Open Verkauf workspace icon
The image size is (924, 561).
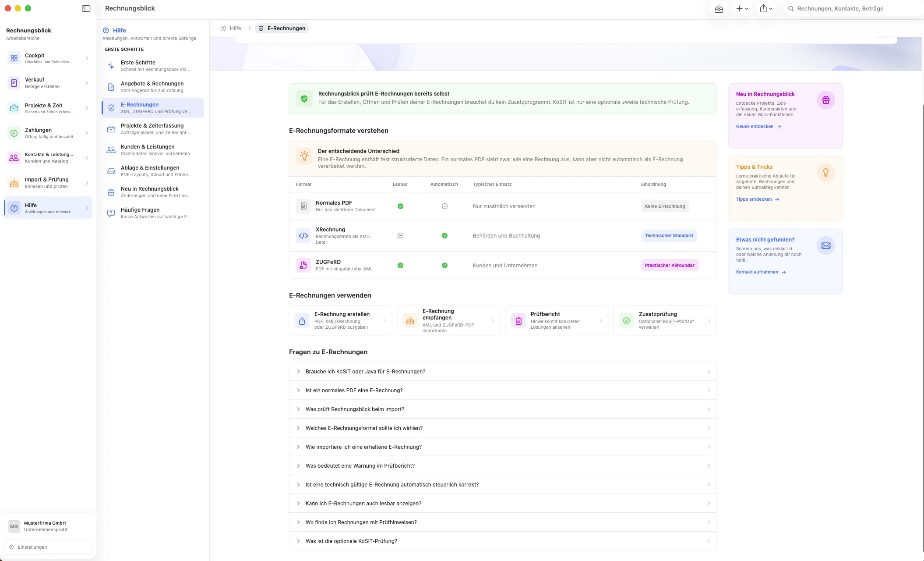(x=14, y=83)
